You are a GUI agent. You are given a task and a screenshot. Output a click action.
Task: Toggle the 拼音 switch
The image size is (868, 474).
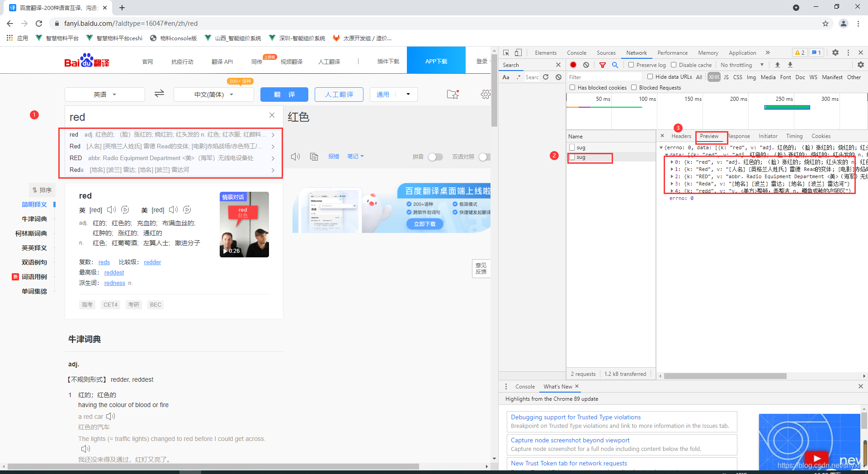[x=435, y=157]
